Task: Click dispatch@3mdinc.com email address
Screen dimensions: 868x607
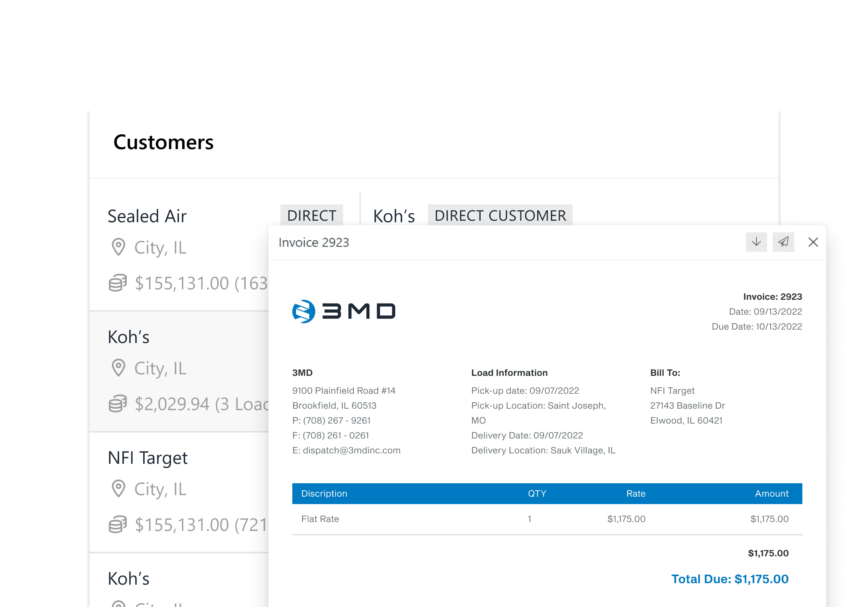Action: point(351,450)
